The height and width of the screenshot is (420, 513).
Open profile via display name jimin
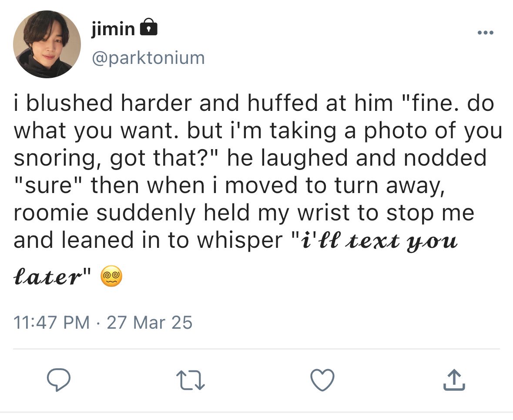[x=113, y=29]
